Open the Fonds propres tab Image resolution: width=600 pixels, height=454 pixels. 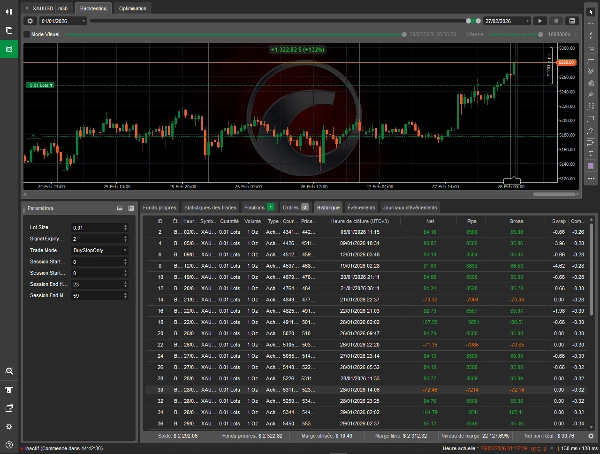(x=160, y=207)
